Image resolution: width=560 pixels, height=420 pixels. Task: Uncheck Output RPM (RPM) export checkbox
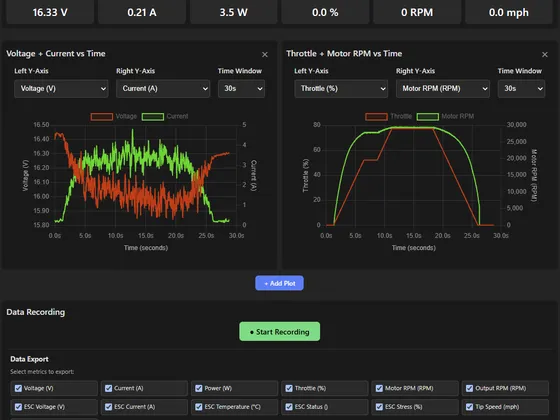pos(470,388)
